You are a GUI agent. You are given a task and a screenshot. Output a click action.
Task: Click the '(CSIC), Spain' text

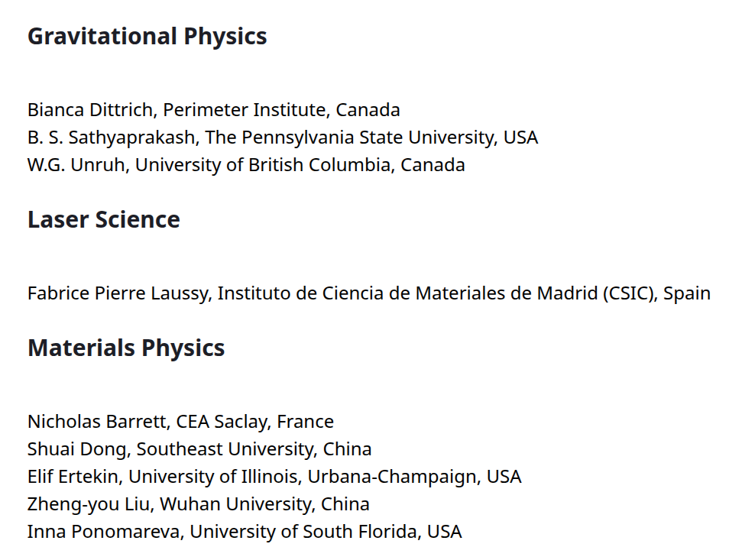(656, 293)
